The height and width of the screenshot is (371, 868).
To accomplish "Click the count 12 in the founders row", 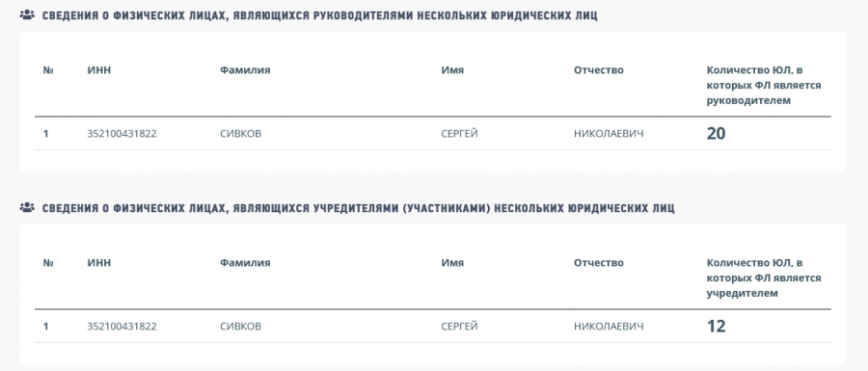I will (x=716, y=326).
